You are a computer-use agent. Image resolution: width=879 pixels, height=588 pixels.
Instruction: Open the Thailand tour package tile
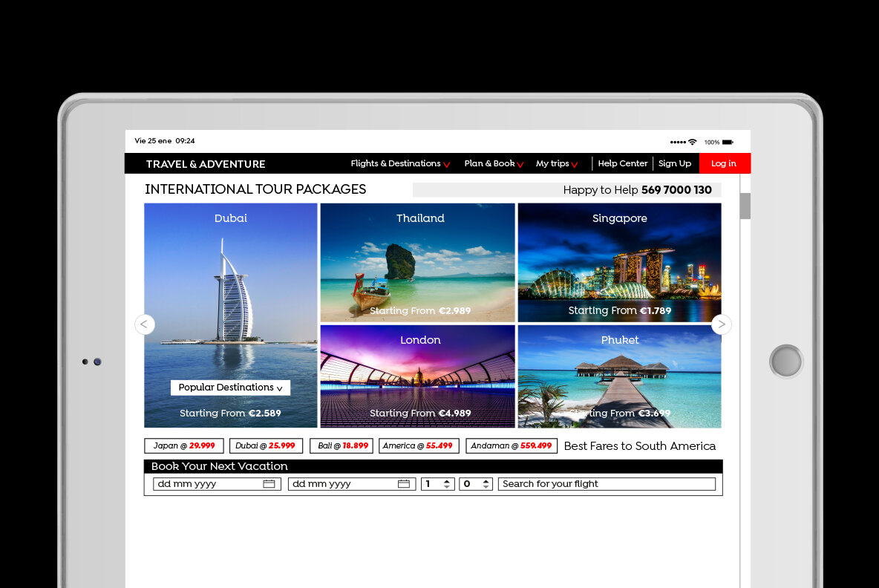click(418, 262)
